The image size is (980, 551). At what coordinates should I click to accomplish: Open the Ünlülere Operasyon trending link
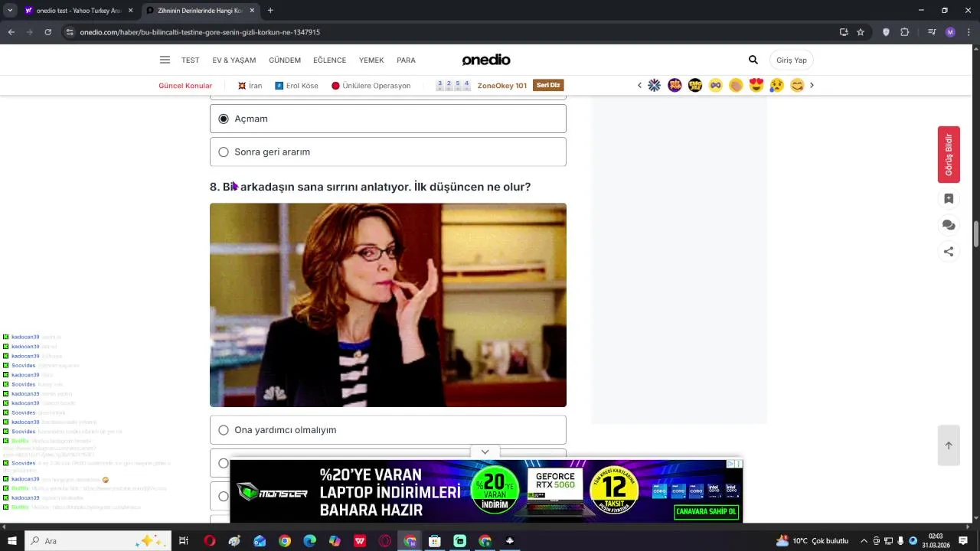pyautogui.click(x=371, y=86)
